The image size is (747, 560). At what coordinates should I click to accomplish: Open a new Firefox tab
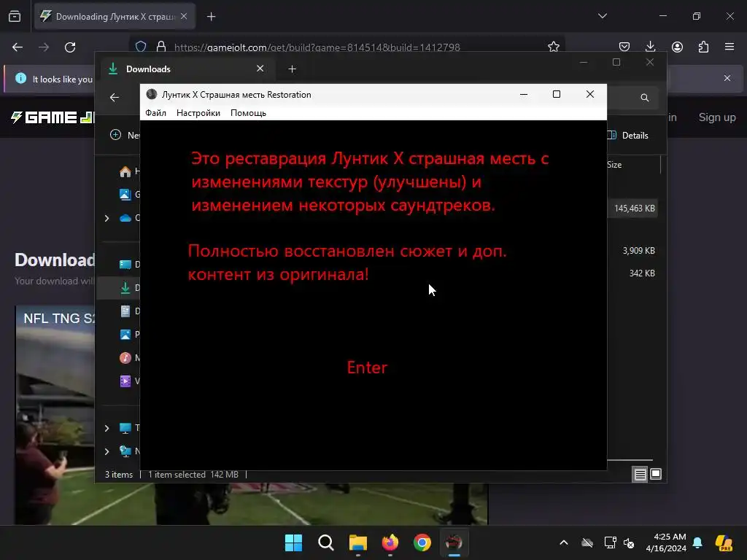[211, 17]
